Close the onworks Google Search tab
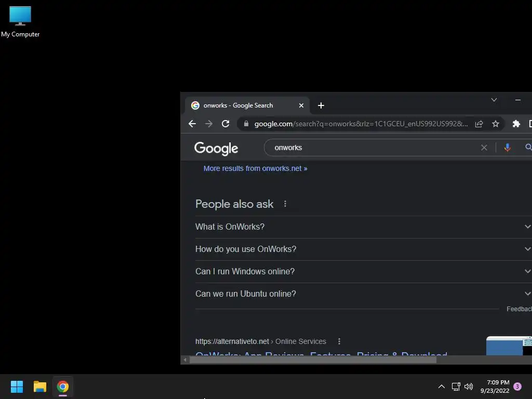 tap(301, 105)
